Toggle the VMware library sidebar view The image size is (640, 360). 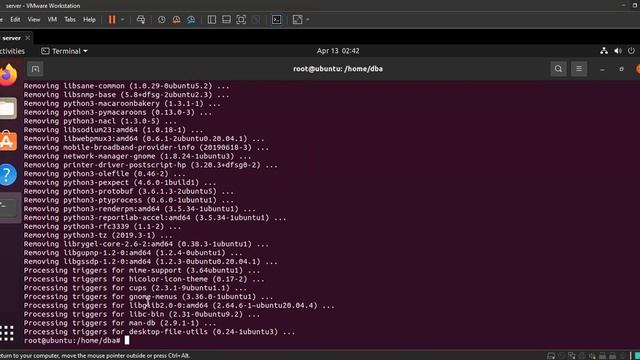[212, 20]
